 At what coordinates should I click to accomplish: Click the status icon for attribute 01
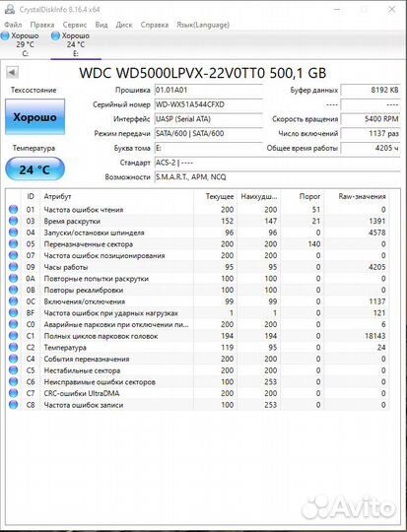pos(13,209)
